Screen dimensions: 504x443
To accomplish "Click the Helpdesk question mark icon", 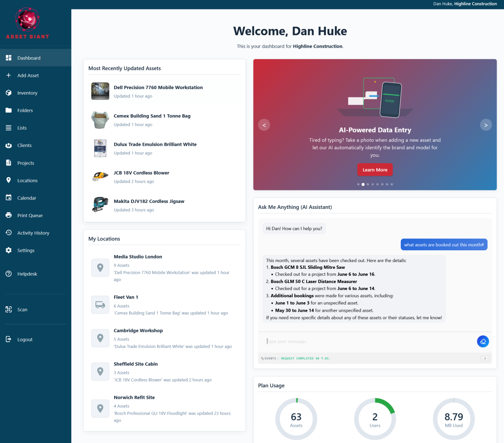I will (x=9, y=274).
